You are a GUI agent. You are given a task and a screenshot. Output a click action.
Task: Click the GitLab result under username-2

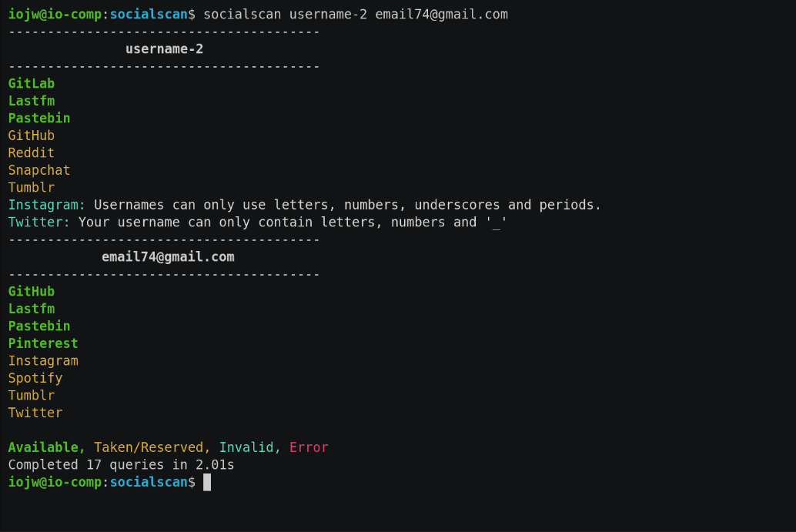(32, 83)
